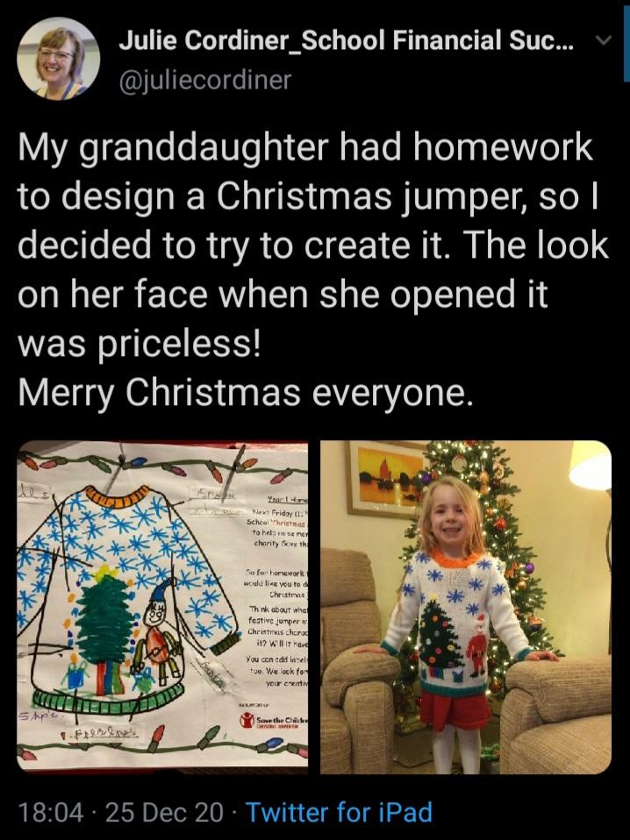Image resolution: width=630 pixels, height=840 pixels.
Task: Open the girl wearing jumper photo
Action: pos(465,607)
